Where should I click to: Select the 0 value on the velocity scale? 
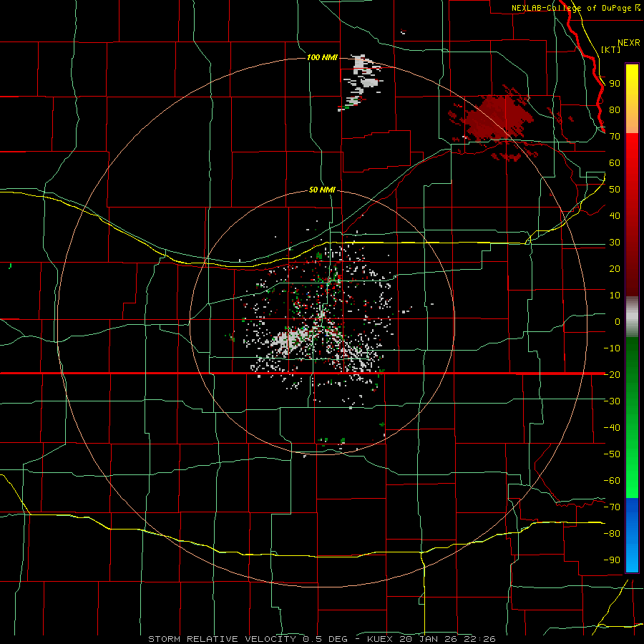(x=618, y=321)
